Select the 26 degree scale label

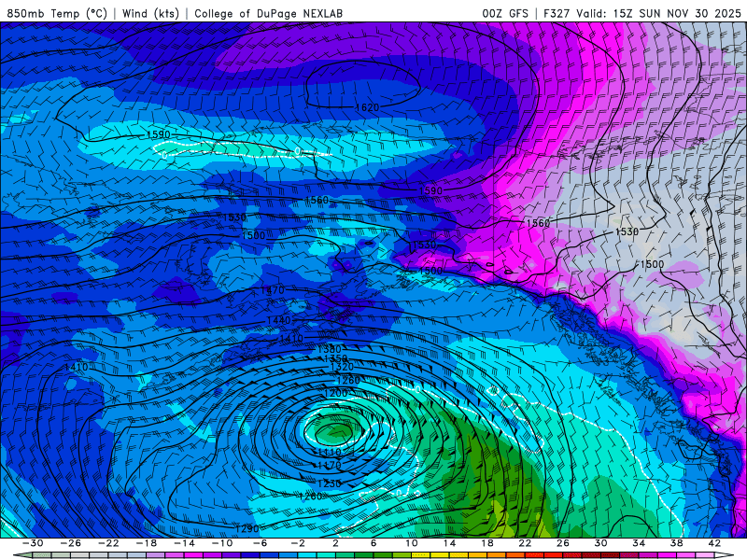[x=563, y=543]
